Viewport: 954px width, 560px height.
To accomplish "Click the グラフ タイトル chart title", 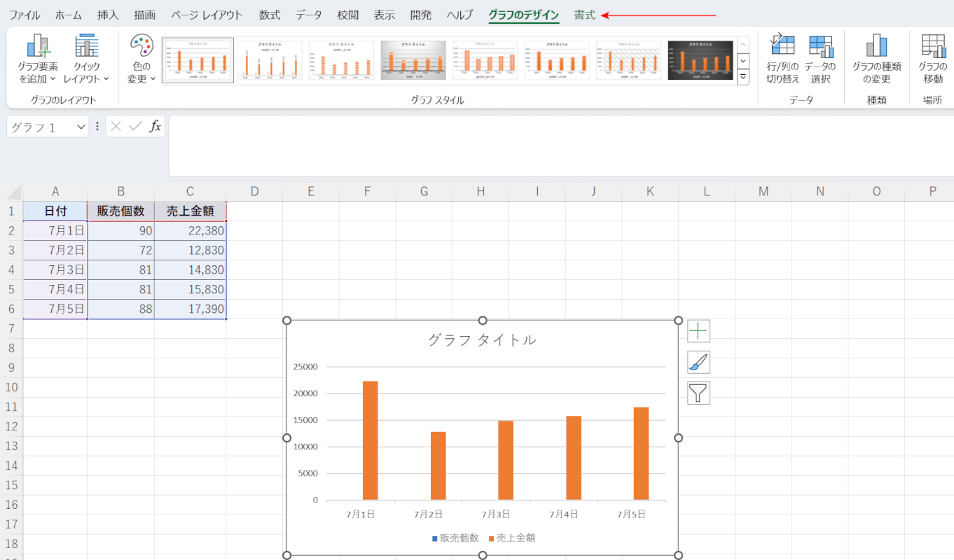I will coord(482,340).
